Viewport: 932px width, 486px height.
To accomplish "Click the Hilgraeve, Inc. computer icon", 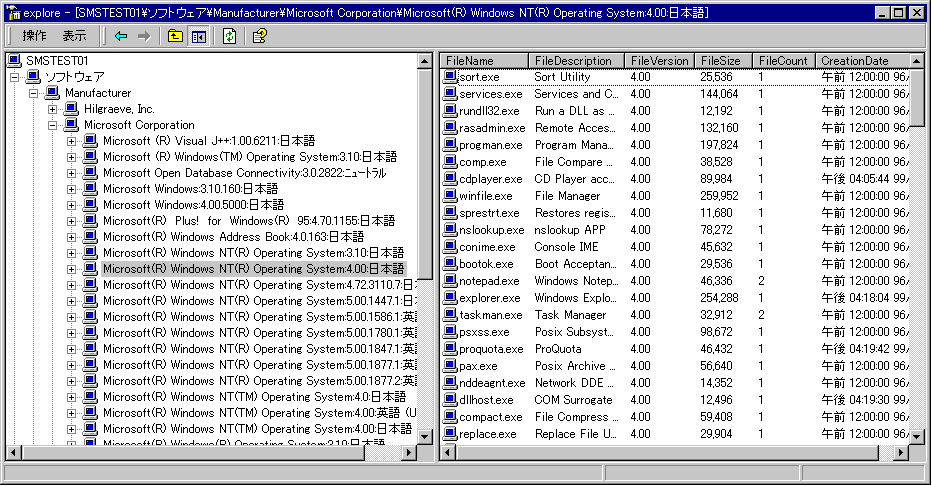I will [x=71, y=109].
